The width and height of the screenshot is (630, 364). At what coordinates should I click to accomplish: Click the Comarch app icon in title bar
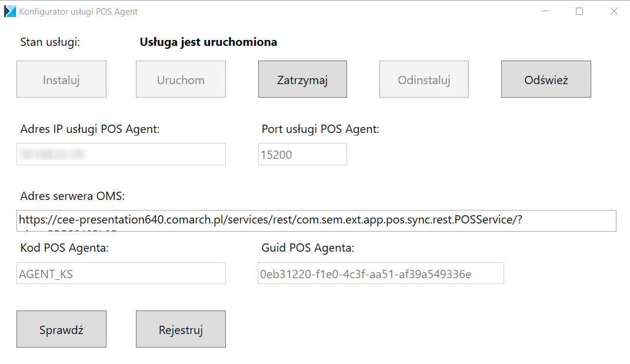click(9, 11)
